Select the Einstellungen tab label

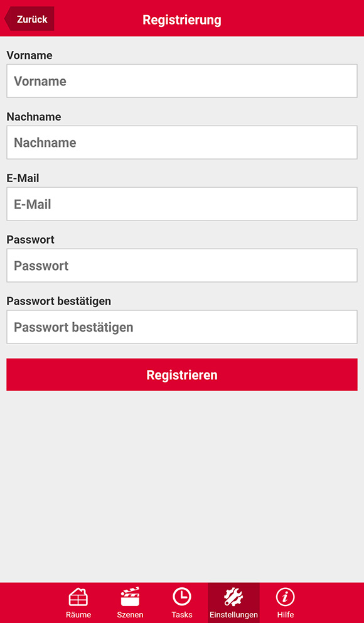(x=234, y=615)
